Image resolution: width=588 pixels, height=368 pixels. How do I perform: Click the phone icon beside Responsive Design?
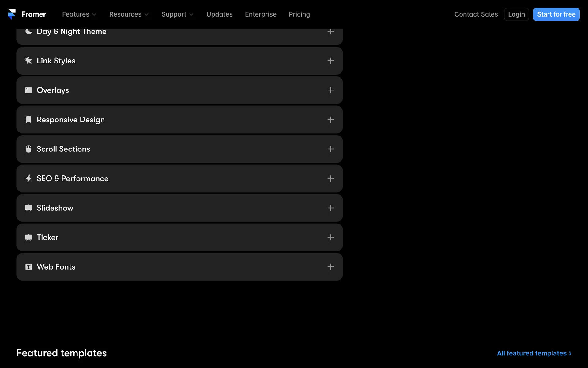tap(28, 120)
